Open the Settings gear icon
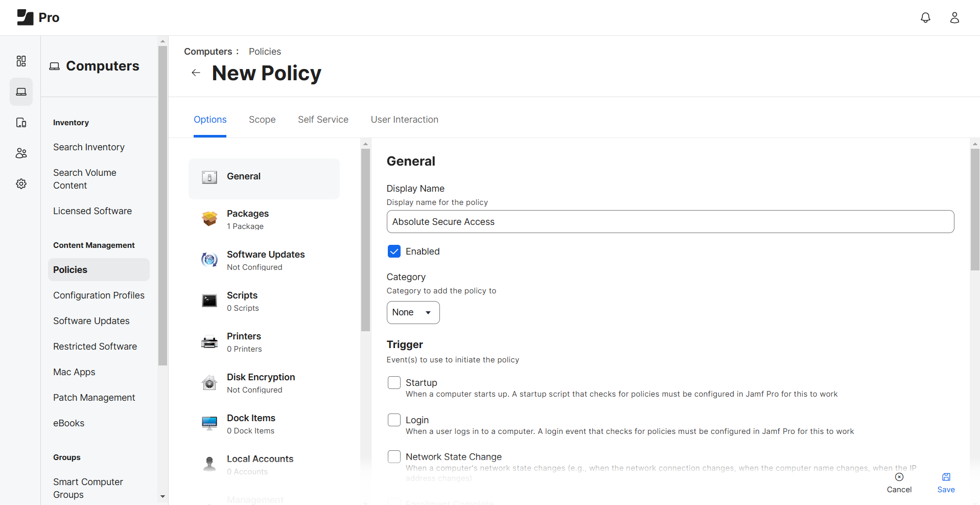Viewport: 980px width, 505px height. point(21,184)
